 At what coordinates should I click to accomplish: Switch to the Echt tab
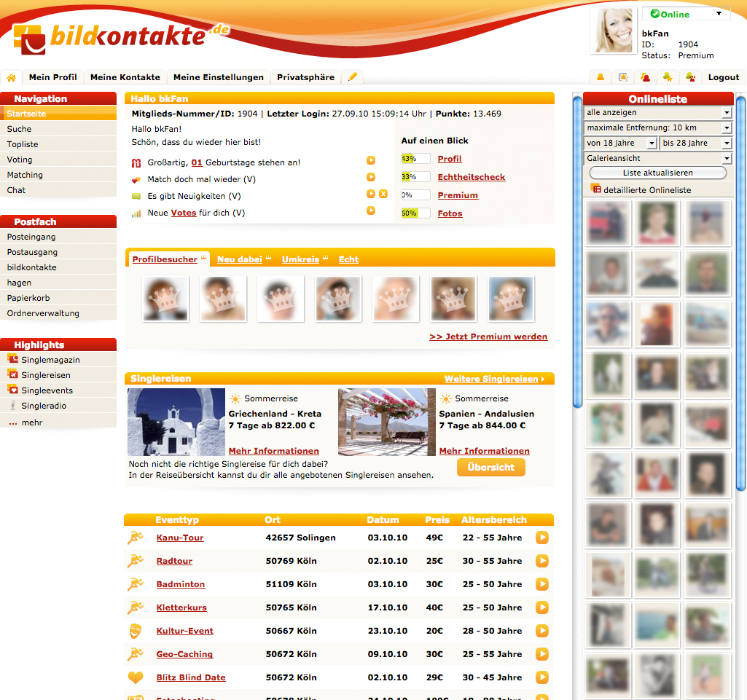349,259
